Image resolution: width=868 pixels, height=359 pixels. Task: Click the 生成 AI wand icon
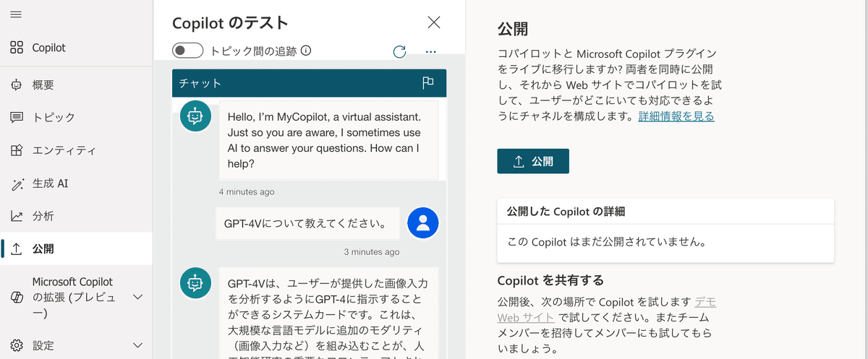point(17,183)
